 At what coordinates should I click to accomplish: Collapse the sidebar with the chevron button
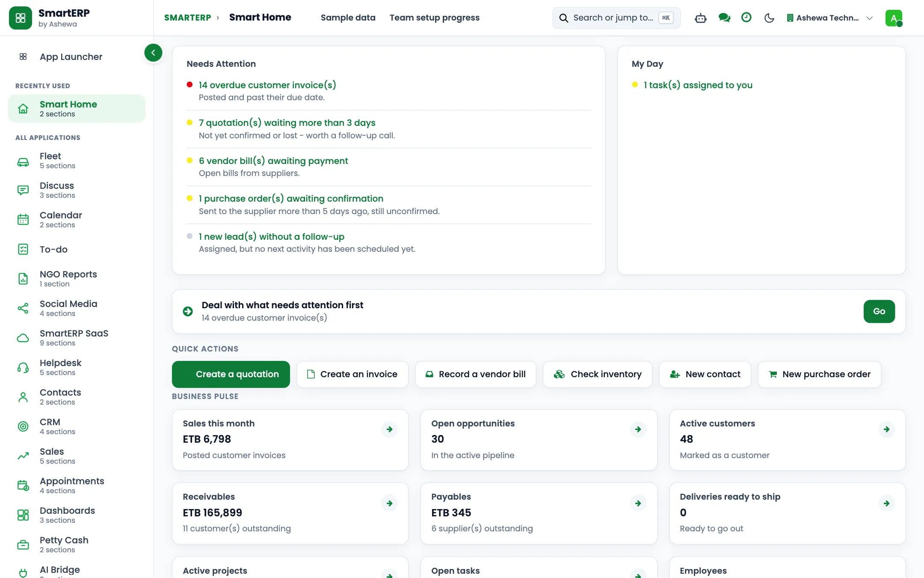[153, 53]
